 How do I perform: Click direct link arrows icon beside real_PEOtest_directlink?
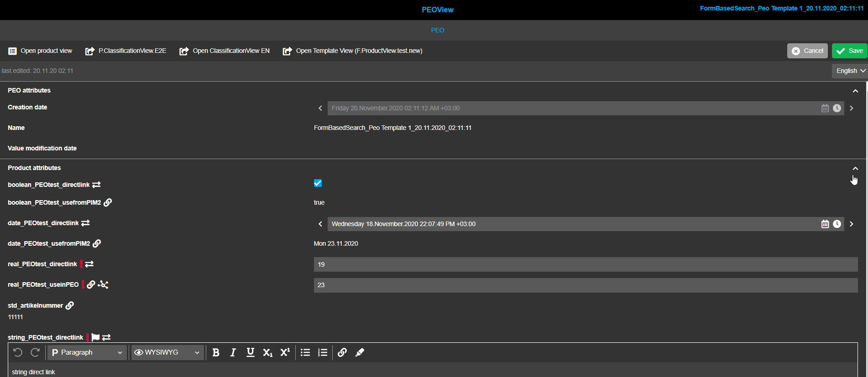click(x=89, y=264)
